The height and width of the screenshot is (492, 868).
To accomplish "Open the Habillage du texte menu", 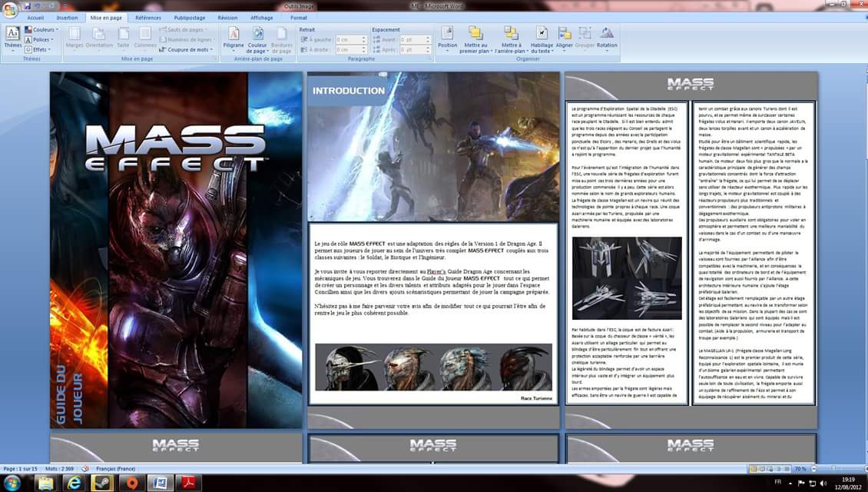I will click(542, 38).
